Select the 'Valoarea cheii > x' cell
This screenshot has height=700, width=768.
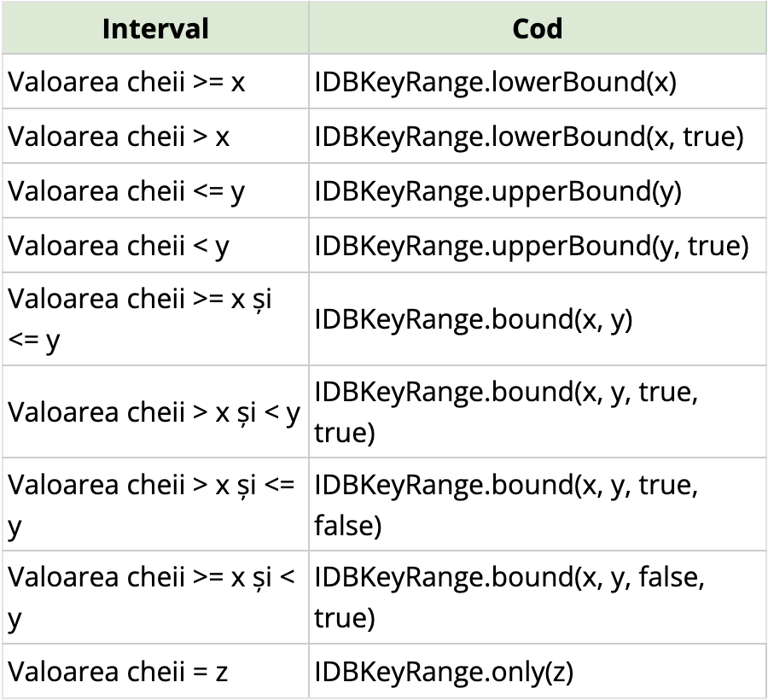[x=155, y=137]
